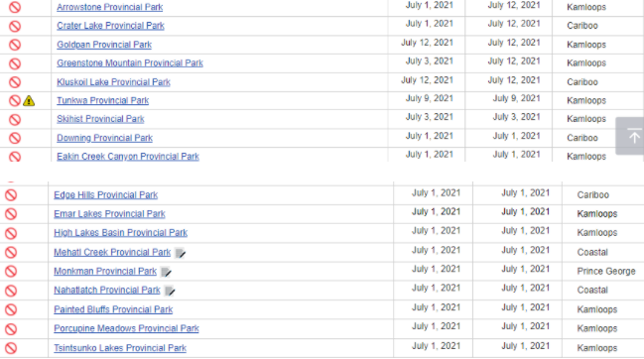Open Greenstone Mountain Provincial Park link
The image size is (644, 359).
[x=130, y=63]
